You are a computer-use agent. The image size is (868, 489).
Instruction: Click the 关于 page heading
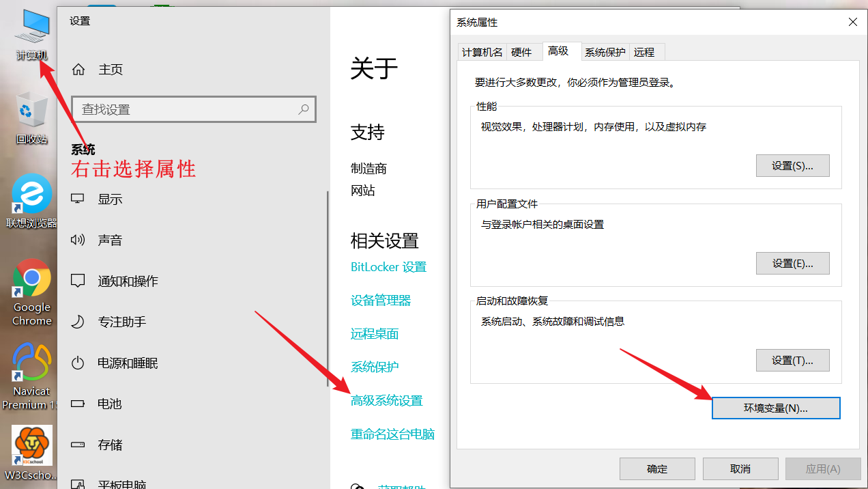(x=374, y=69)
